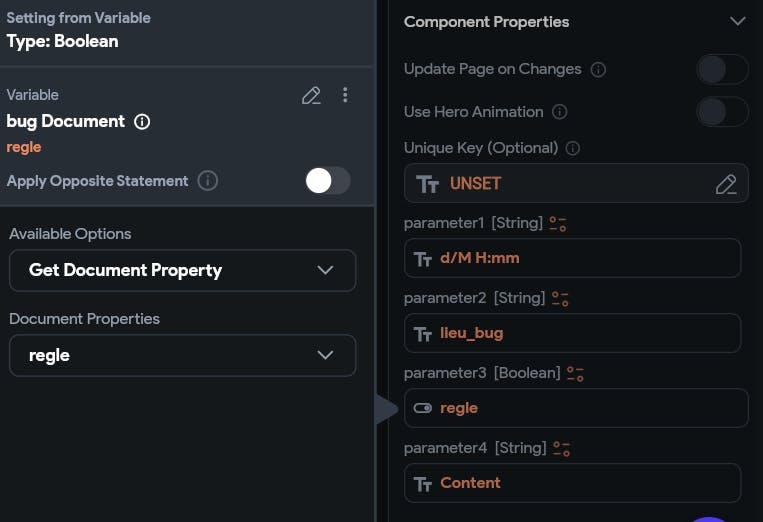
Task: Click info icon beside Apply Opposite Statement
Action: [208, 181]
